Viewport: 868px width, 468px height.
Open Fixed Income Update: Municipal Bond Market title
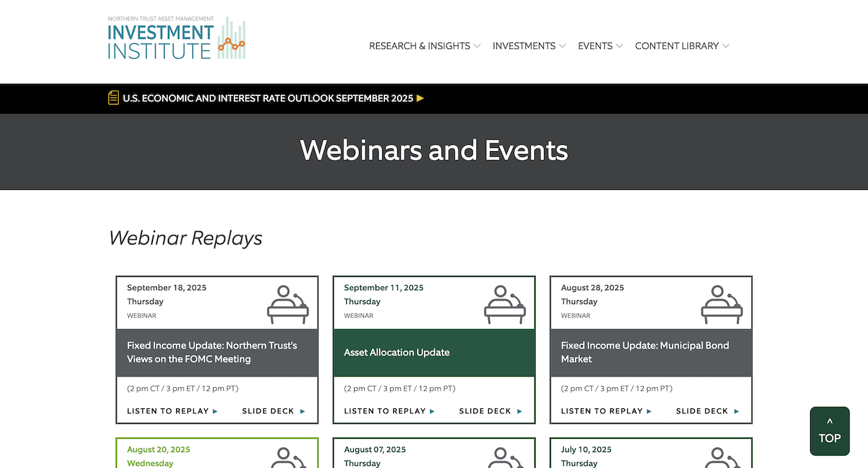click(644, 352)
